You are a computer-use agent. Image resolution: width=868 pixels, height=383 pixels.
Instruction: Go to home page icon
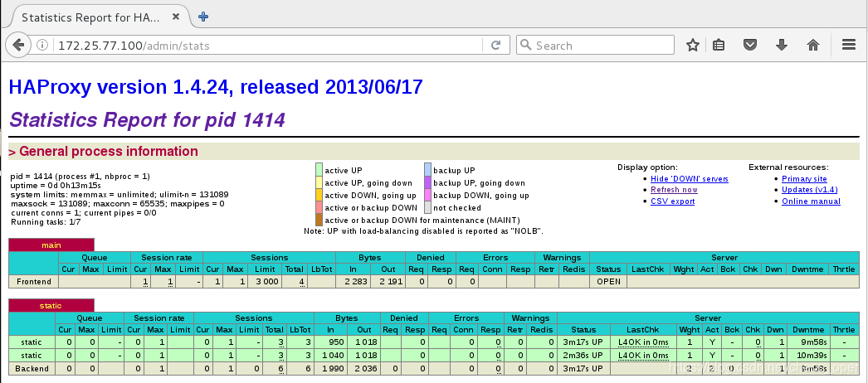click(812, 46)
